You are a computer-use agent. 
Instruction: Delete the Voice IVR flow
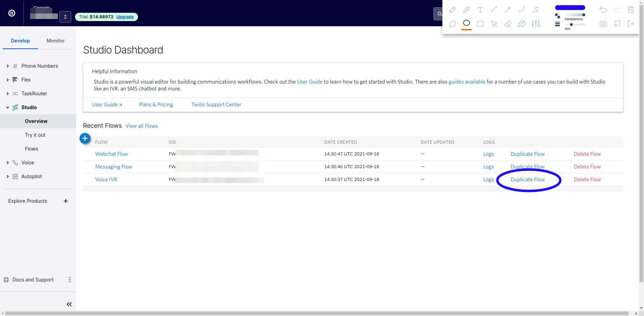(587, 180)
